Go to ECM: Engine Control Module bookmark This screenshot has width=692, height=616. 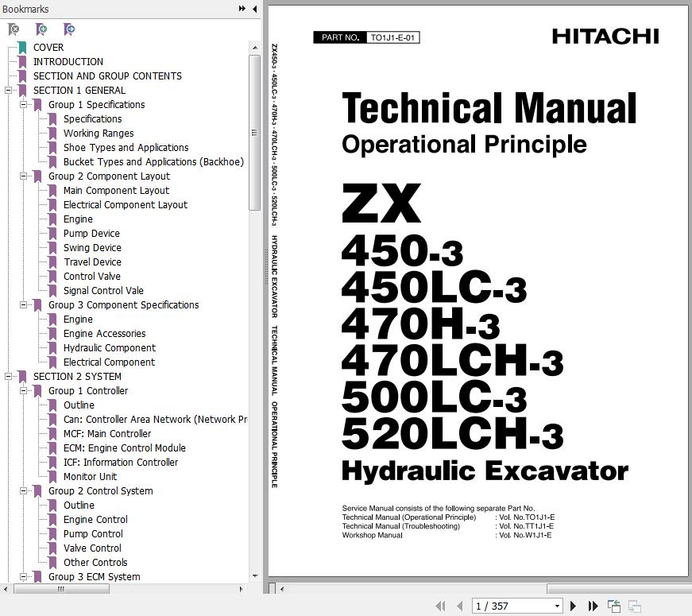(125, 447)
